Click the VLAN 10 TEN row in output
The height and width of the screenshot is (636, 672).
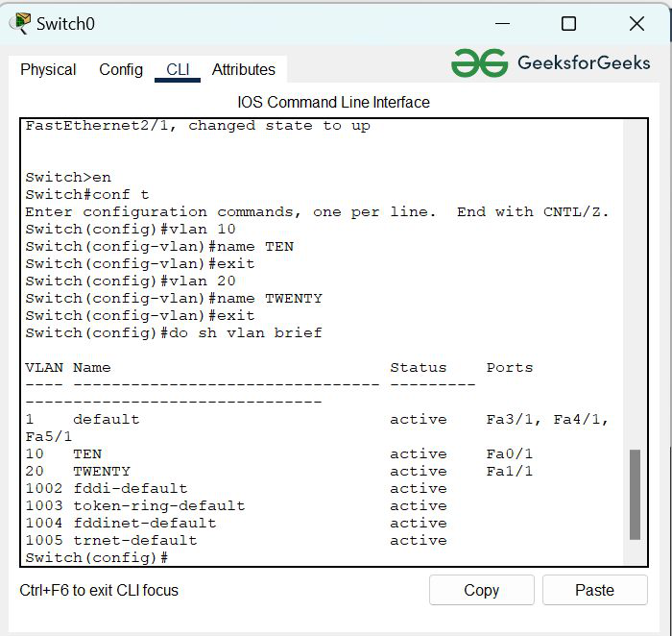click(x=278, y=453)
